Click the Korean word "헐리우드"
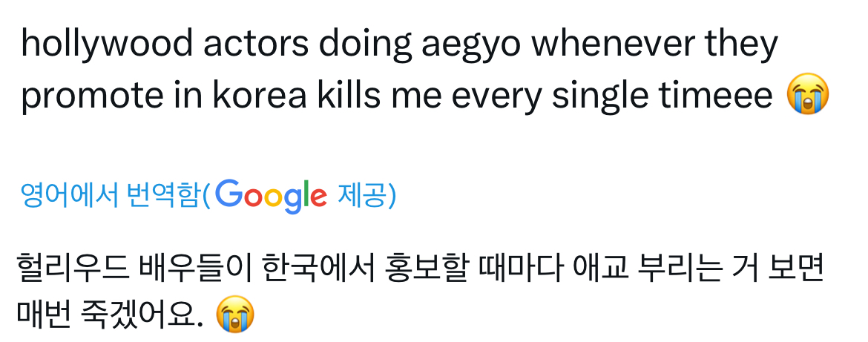This screenshot has width=868, height=342. [x=73, y=267]
